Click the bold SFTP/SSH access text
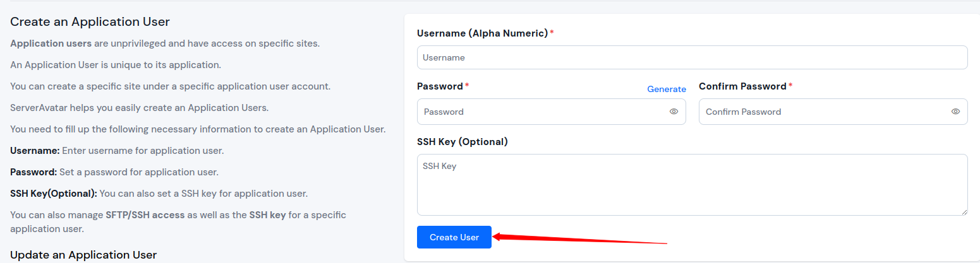The width and height of the screenshot is (980, 263). (x=145, y=215)
